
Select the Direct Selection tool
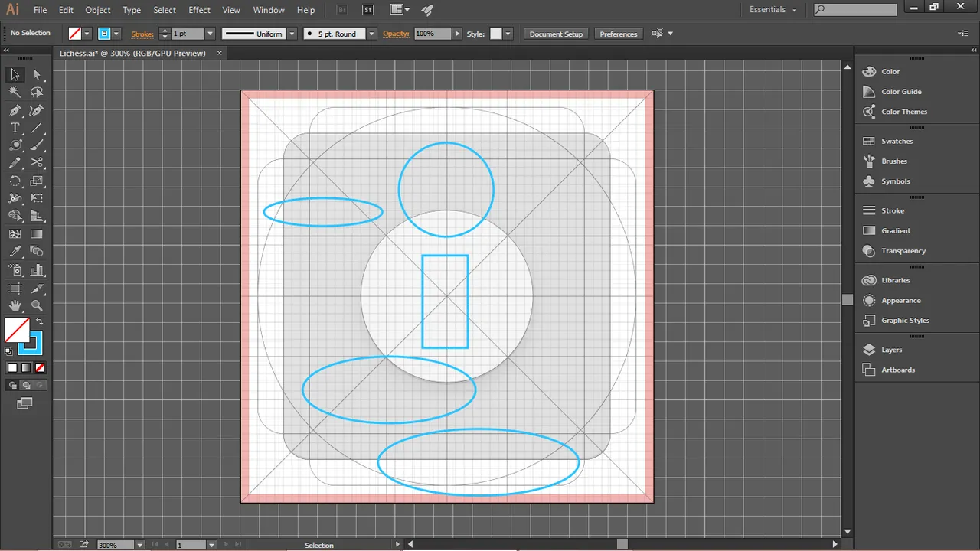click(x=37, y=74)
